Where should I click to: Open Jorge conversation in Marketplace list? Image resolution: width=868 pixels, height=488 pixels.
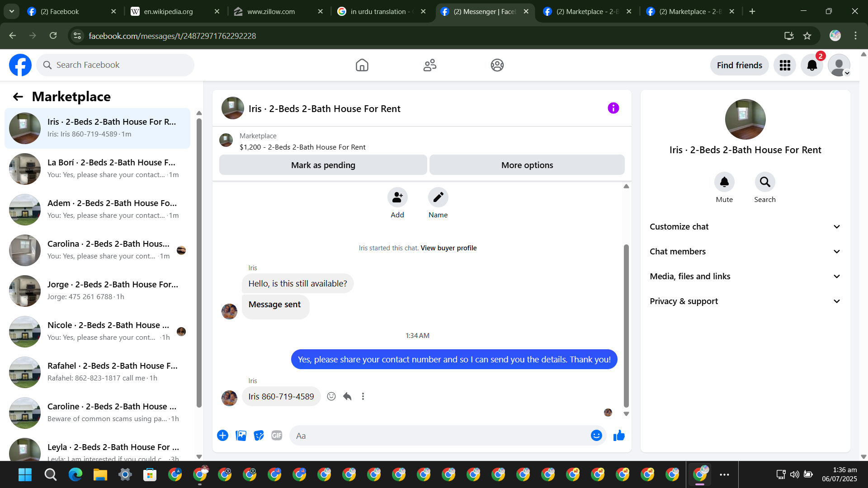click(x=97, y=291)
